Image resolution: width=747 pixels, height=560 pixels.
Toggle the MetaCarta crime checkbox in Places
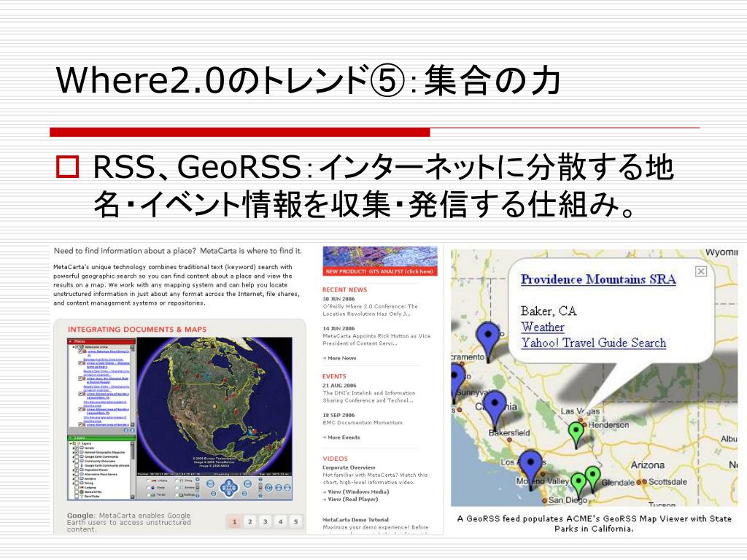tap(77, 347)
